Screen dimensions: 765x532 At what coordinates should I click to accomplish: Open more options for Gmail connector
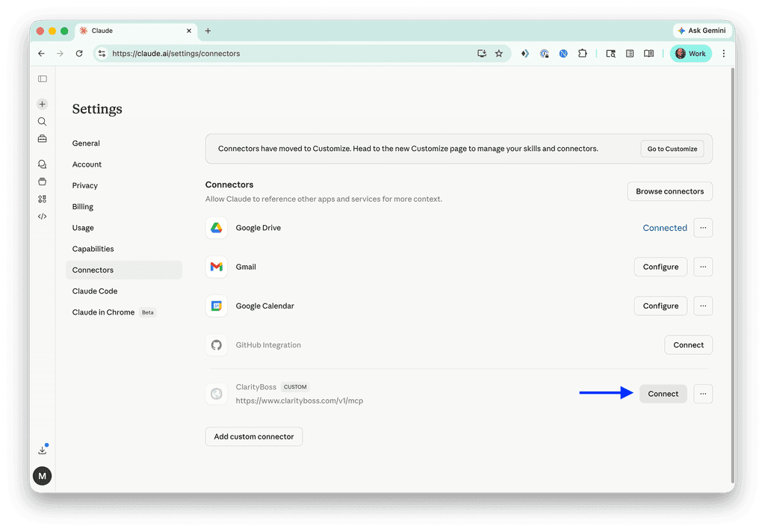[703, 267]
